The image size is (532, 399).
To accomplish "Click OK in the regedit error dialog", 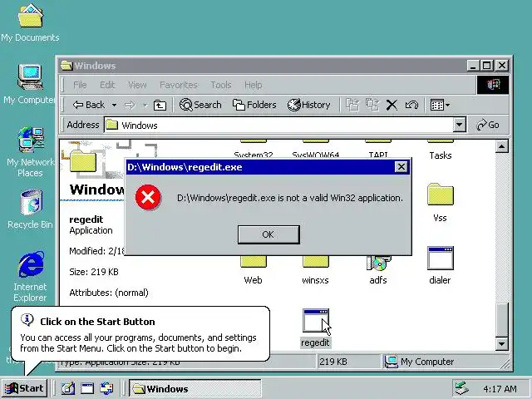I will pyautogui.click(x=268, y=234).
